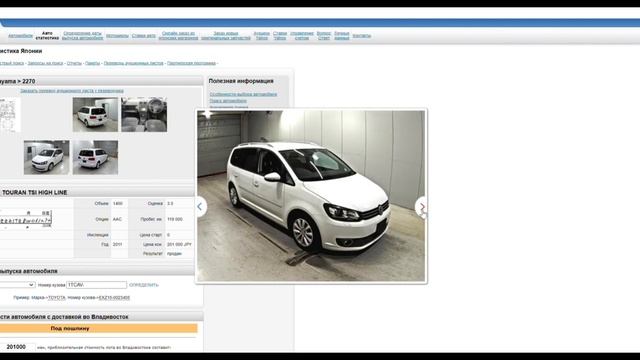The height and width of the screenshot is (360, 640).
Task: Click the Партнерская программа link
Action: pos(191,63)
